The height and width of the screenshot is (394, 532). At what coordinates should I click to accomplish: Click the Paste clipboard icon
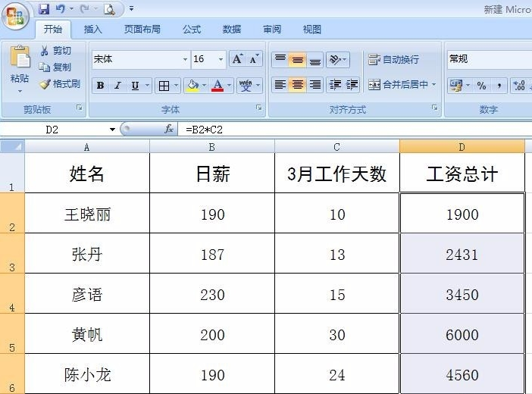(20, 56)
